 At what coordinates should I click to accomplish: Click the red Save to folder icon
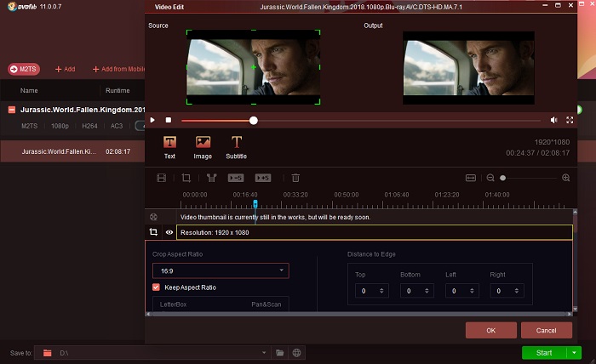click(47, 353)
